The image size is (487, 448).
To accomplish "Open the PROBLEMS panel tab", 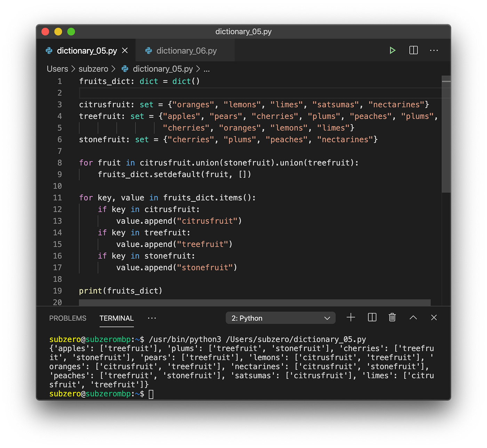I will (x=68, y=318).
